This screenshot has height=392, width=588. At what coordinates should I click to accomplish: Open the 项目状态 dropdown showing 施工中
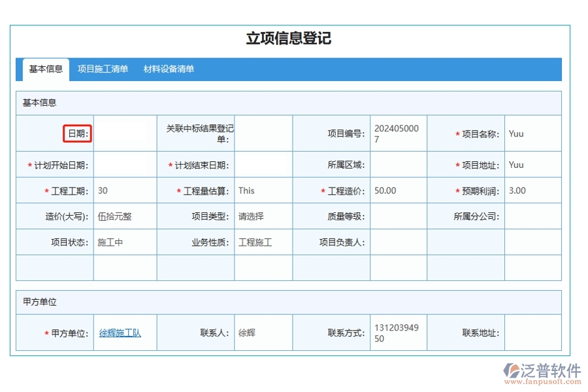[x=125, y=242]
